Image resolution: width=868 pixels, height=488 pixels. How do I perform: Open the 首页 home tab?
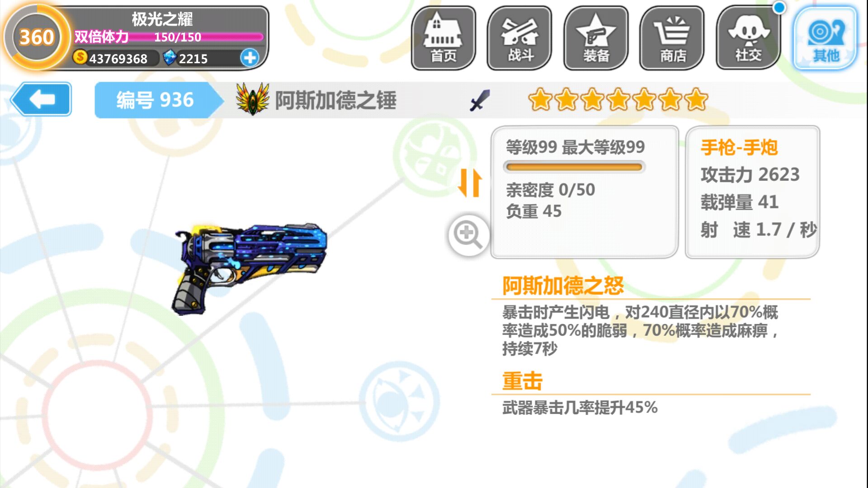coord(443,38)
